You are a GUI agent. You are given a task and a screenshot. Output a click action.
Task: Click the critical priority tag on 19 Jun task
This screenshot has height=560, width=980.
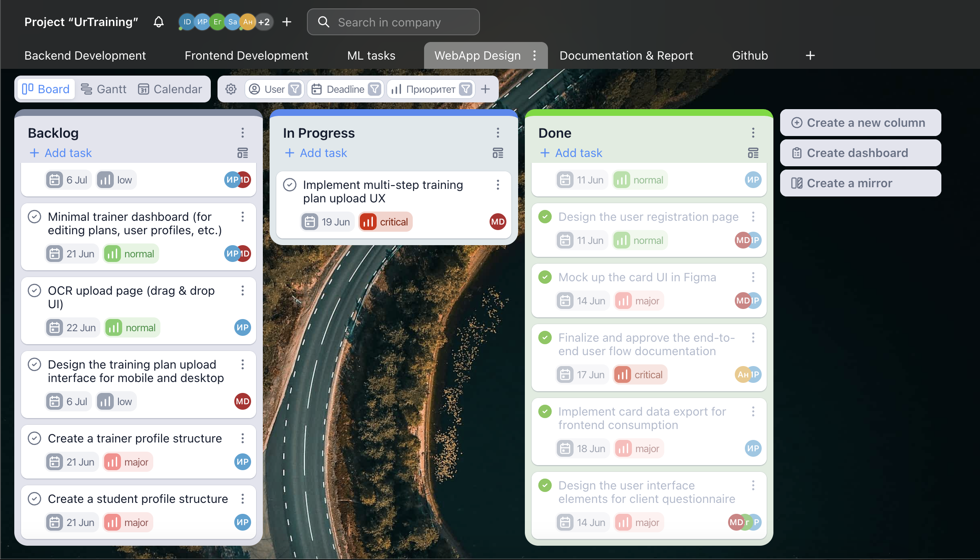(x=385, y=222)
